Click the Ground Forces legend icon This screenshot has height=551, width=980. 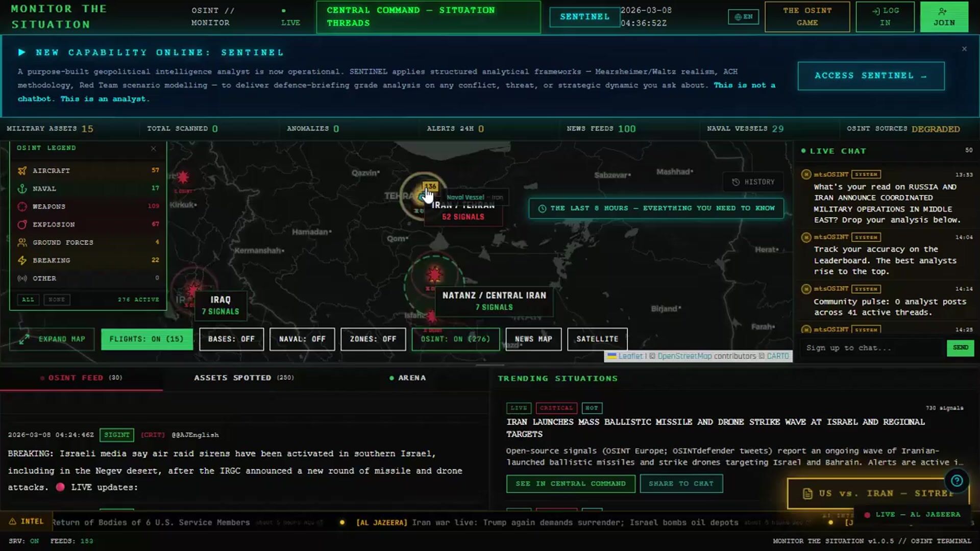click(22, 242)
